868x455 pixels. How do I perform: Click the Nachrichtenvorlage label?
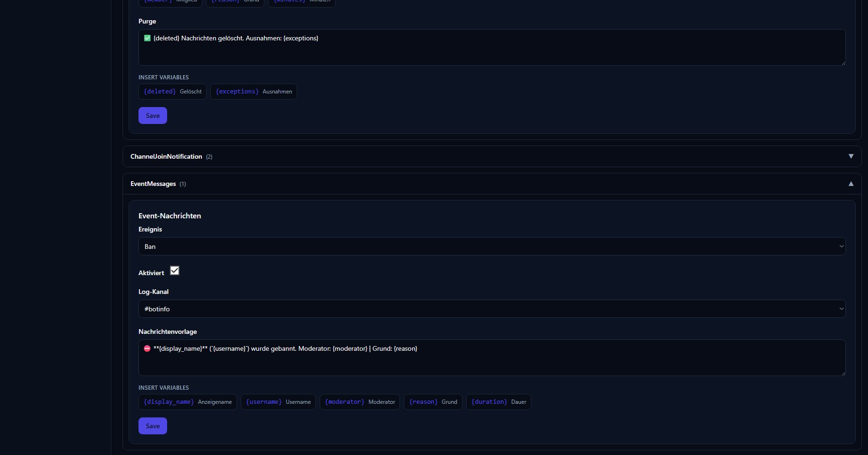168,332
